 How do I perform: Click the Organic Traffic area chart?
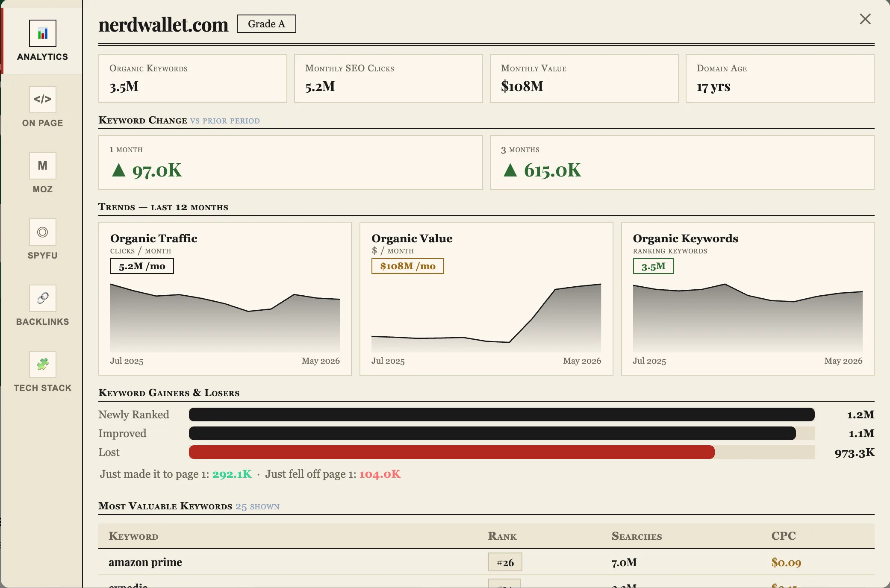[x=225, y=318]
